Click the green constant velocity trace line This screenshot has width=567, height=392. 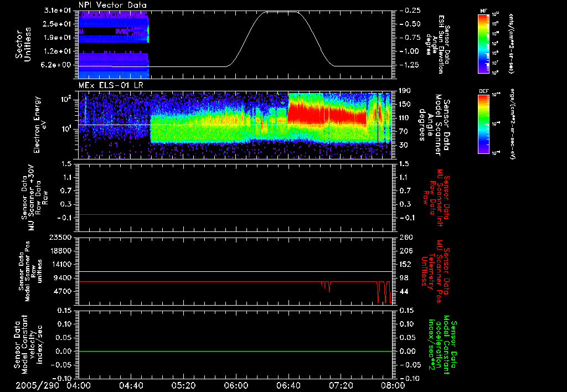235,352
